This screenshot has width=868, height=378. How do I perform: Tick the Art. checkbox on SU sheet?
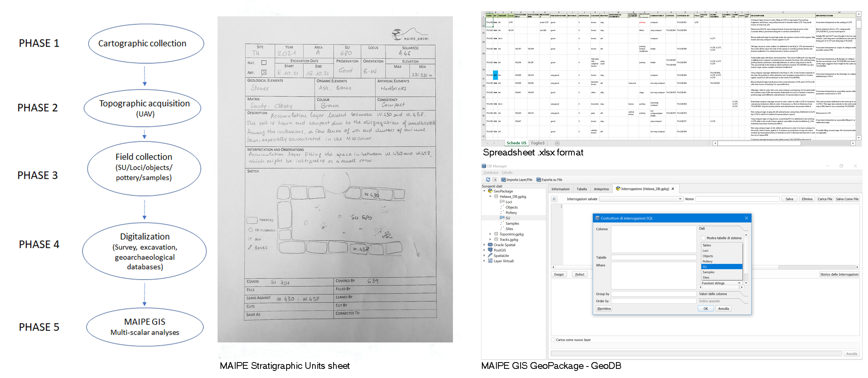click(264, 72)
